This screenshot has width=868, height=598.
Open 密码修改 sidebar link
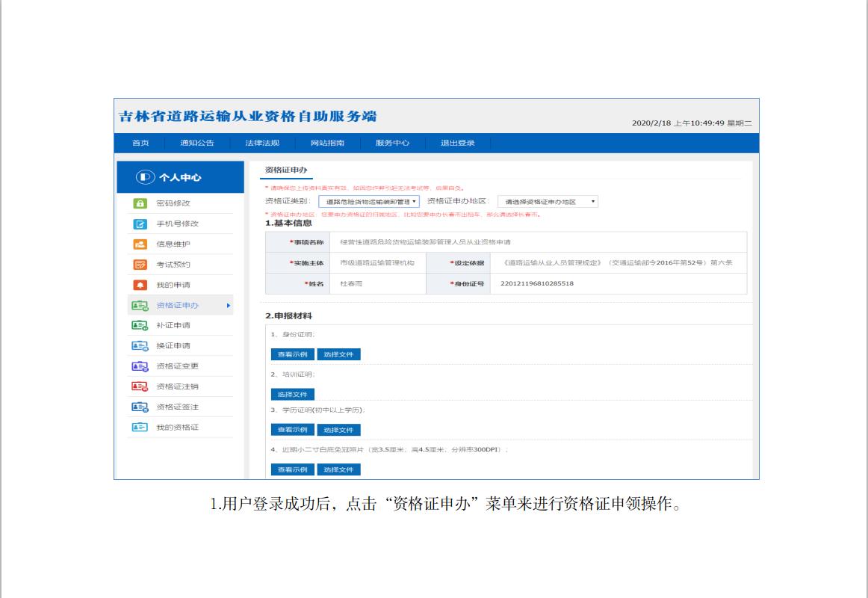[173, 203]
